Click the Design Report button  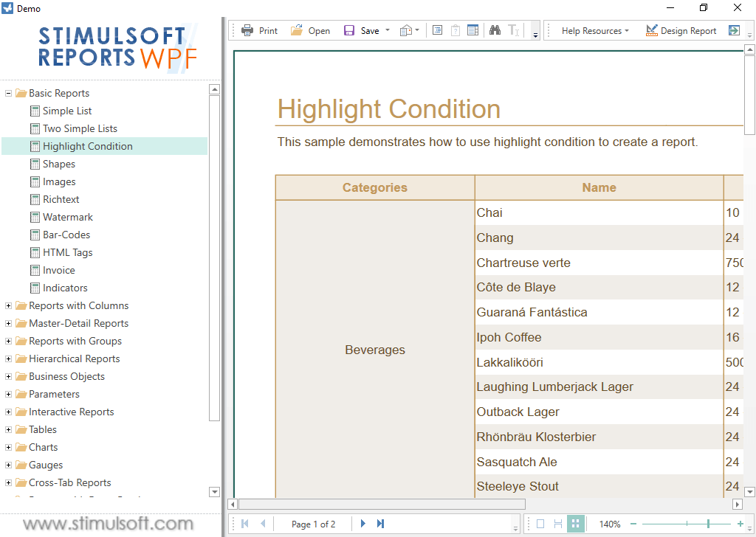pos(681,30)
